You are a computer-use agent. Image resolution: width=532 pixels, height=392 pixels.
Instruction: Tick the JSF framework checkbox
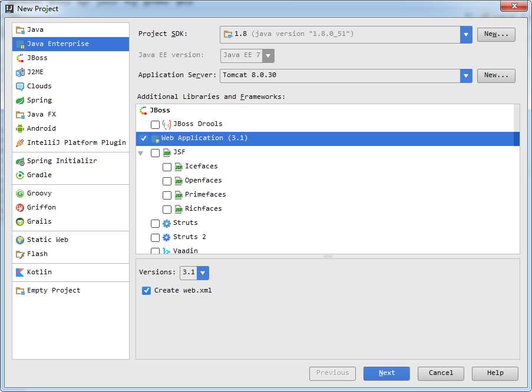pos(155,152)
